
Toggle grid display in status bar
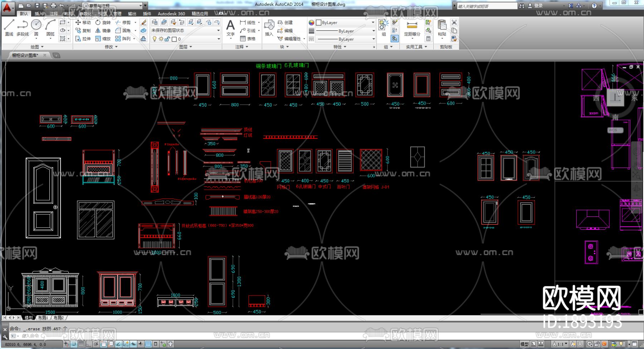(x=81, y=344)
